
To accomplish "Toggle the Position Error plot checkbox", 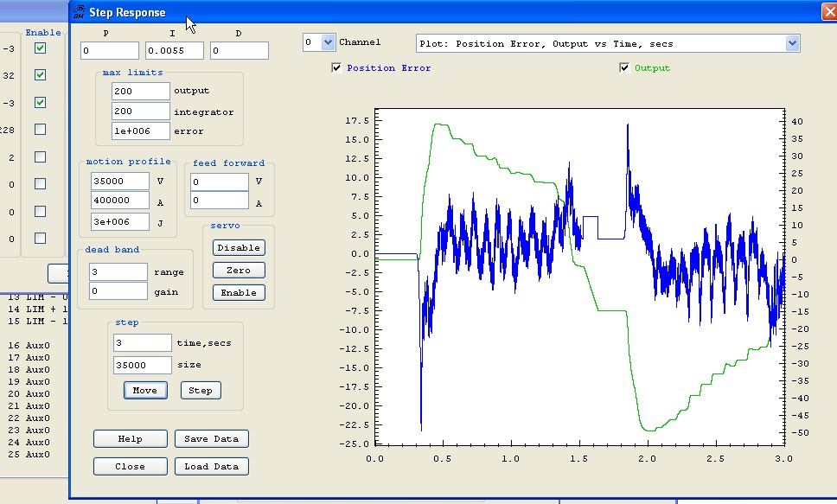I will tap(337, 68).
